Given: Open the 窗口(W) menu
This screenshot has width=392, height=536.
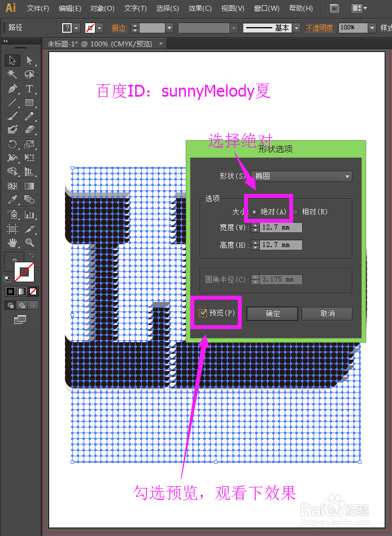Looking at the screenshot, I should tap(267, 8).
